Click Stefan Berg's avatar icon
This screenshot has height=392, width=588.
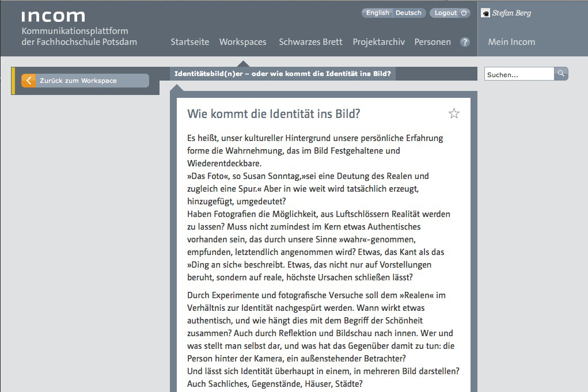tap(485, 13)
